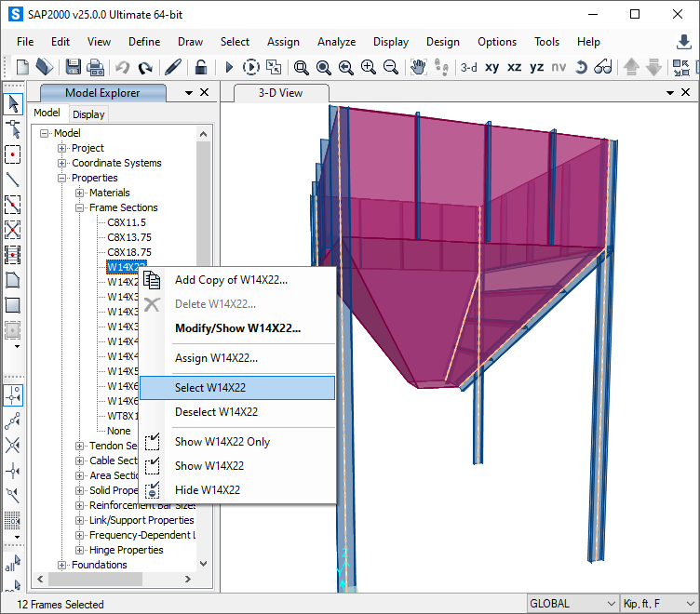Collapse the Frame Sections tree node
Viewport: 700px width, 614px height.
click(80, 207)
